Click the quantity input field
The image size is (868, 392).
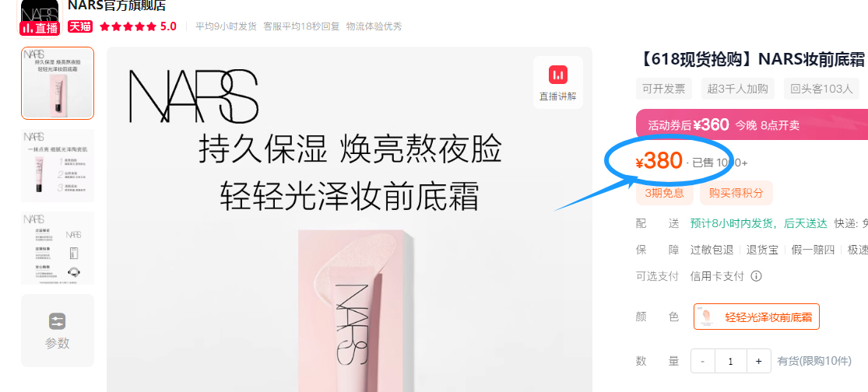731,361
